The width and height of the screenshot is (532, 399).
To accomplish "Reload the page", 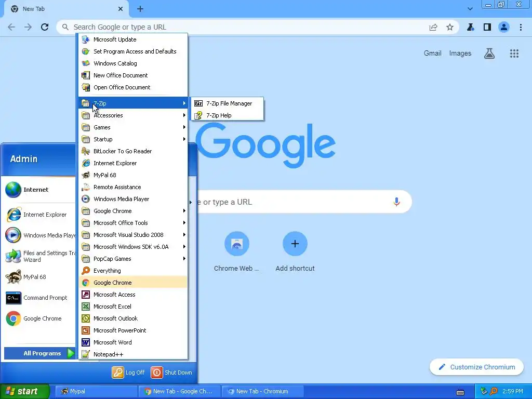I will click(45, 27).
